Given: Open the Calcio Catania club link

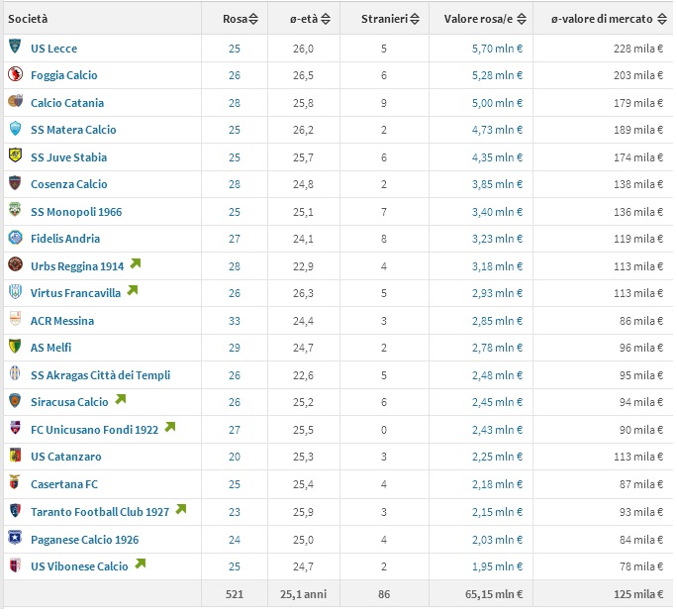Looking at the screenshot, I should (67, 103).
